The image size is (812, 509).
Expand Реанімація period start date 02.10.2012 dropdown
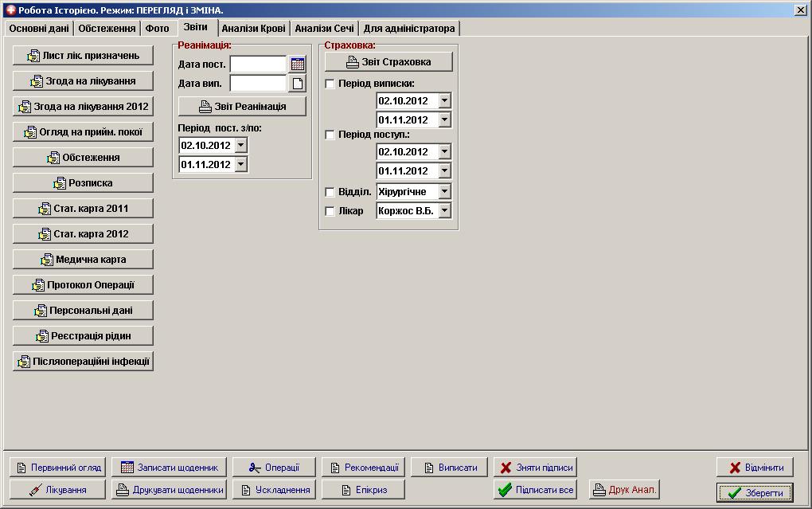[x=240, y=145]
